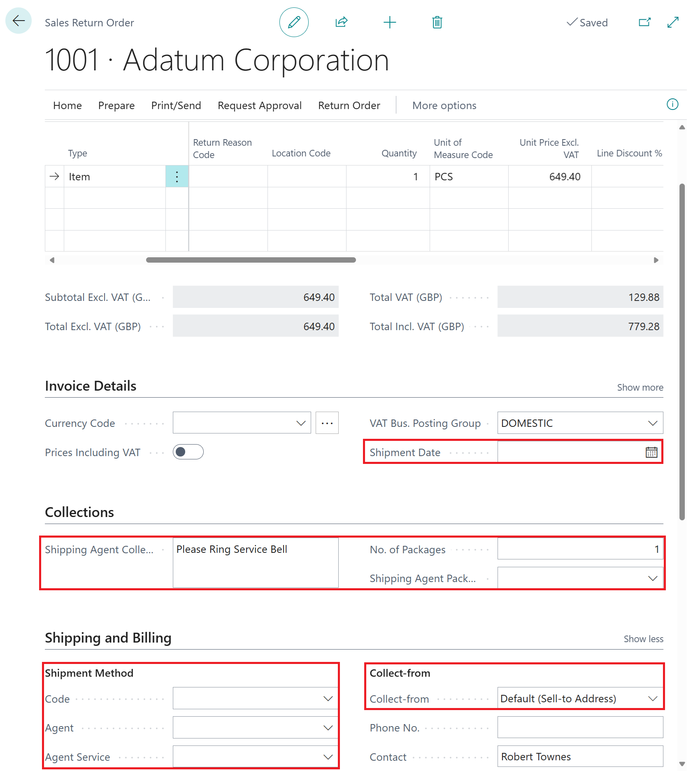Click Line Discount % column header
The height and width of the screenshot is (771, 700).
[x=629, y=153]
